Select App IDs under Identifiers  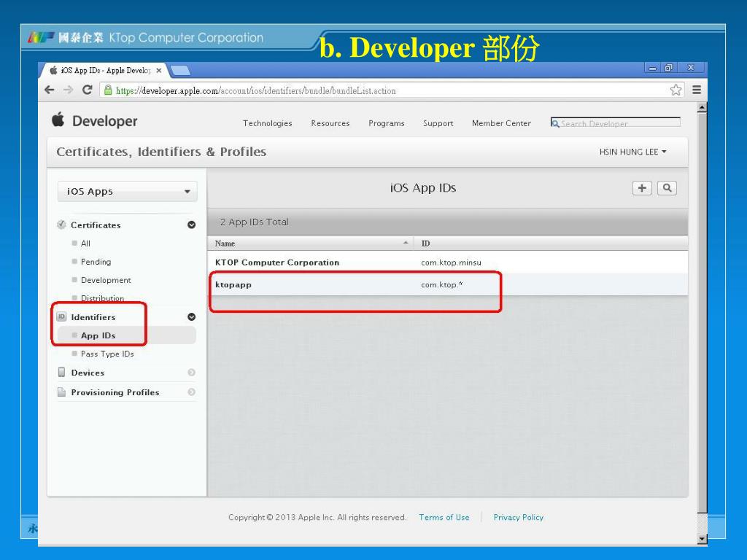[x=98, y=335]
